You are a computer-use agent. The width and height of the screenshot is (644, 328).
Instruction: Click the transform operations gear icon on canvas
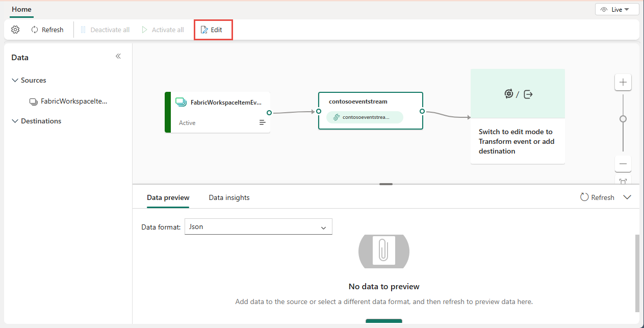pyautogui.click(x=508, y=94)
